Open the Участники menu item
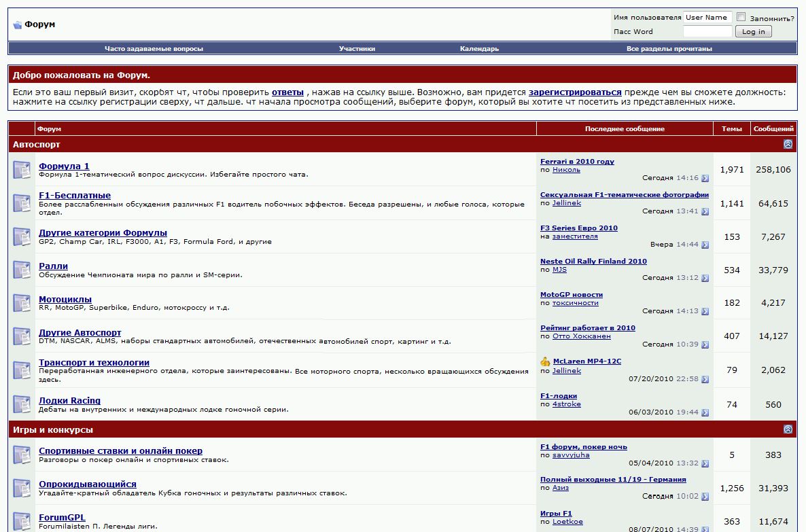The height and width of the screenshot is (532, 806). [x=357, y=49]
